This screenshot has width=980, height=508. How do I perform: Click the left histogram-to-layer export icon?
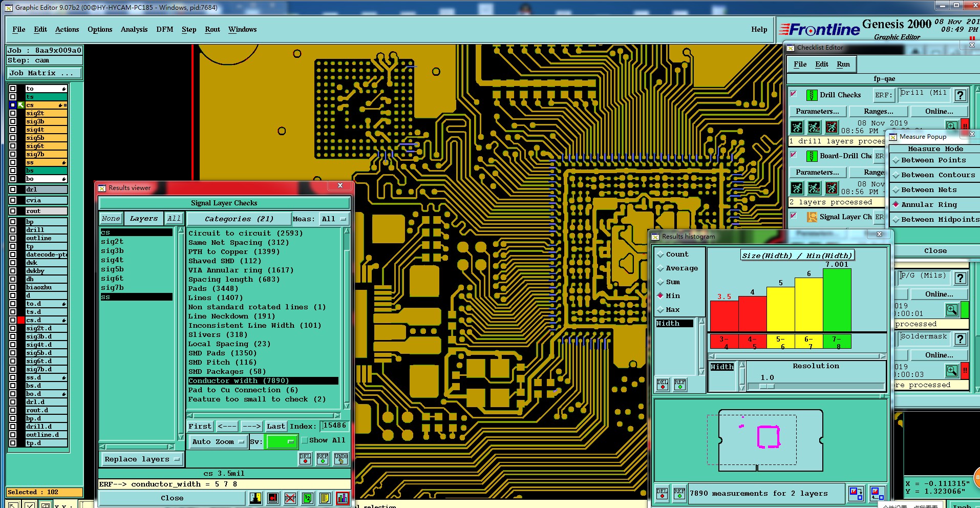856,493
